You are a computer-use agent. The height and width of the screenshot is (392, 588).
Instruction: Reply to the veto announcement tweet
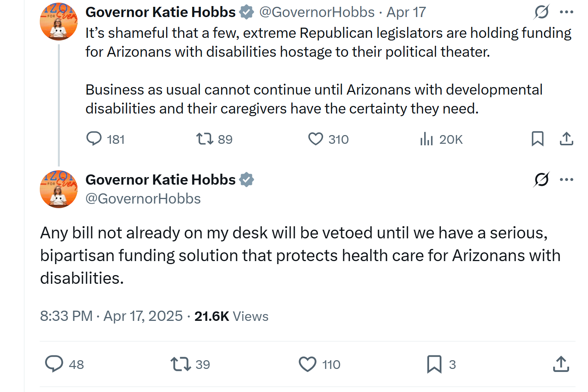(x=55, y=364)
